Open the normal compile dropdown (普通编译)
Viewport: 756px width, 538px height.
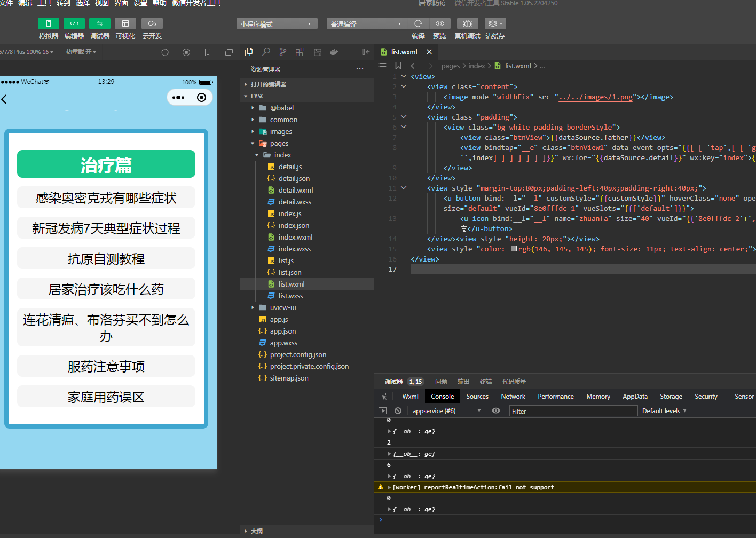[x=367, y=23]
